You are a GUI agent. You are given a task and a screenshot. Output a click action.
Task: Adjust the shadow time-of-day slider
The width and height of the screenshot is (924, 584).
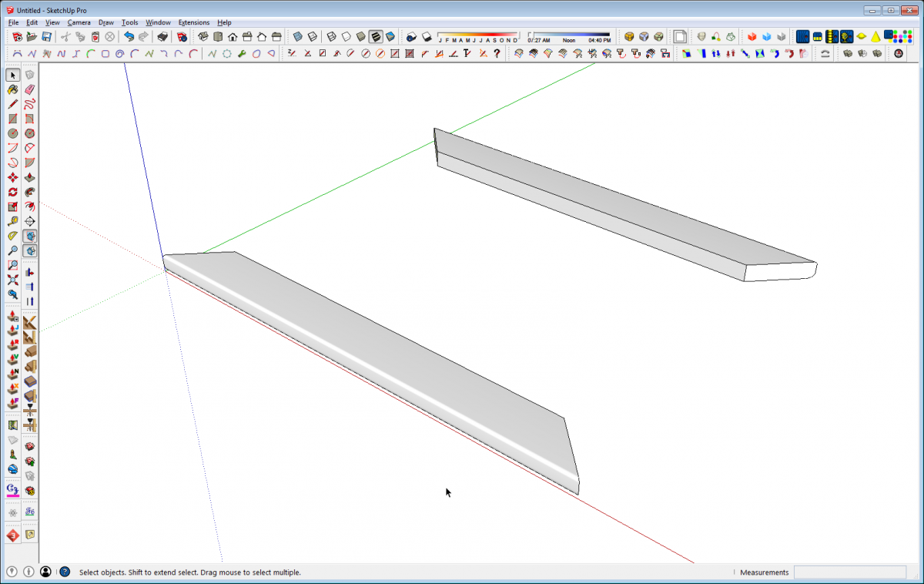tap(568, 35)
